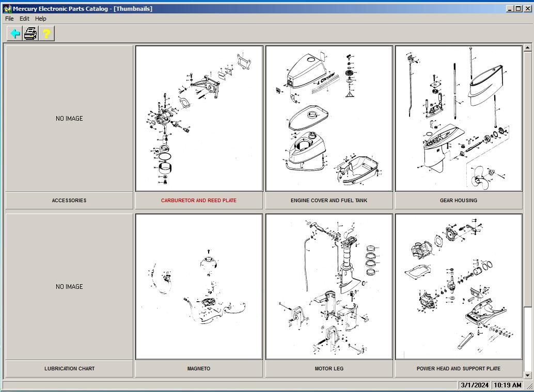
Task: Click the red CARBURETOR AND REED PLATE label
Action: [199, 201]
